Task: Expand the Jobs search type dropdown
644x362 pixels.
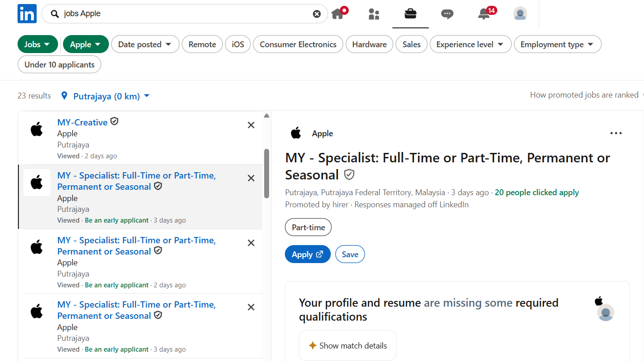Action: point(38,45)
